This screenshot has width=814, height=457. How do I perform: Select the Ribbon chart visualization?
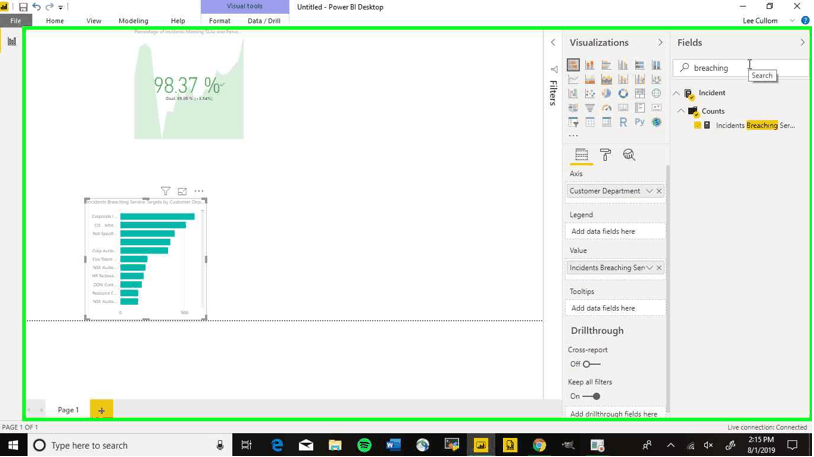click(x=656, y=79)
